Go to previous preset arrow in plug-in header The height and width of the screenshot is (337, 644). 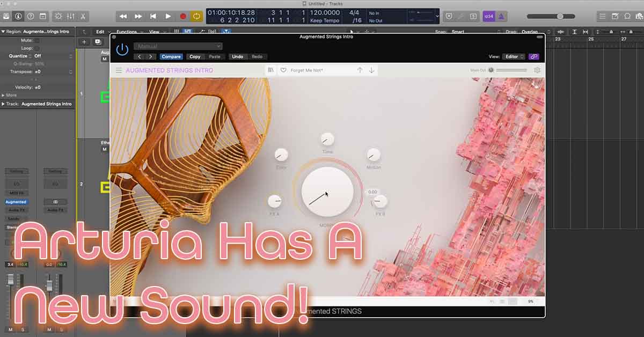(140, 56)
